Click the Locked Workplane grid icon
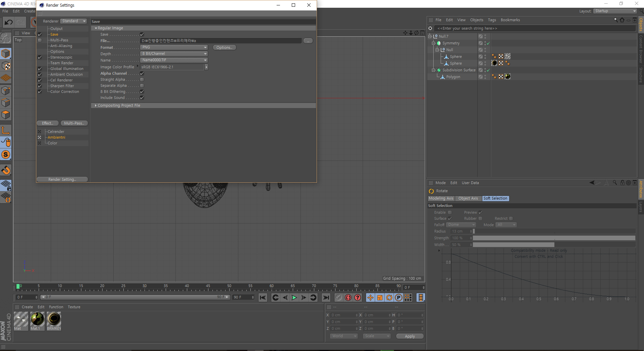644x351 pixels. click(6, 185)
